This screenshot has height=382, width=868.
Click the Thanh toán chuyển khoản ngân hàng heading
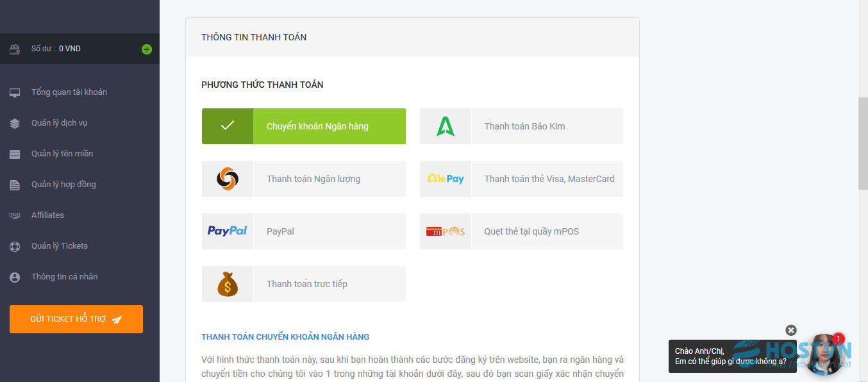285,336
